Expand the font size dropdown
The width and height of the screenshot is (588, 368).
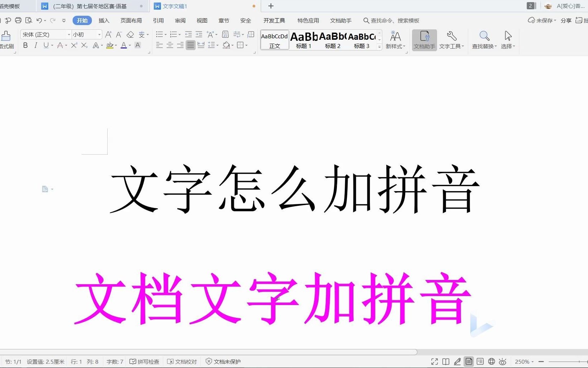[x=99, y=34]
